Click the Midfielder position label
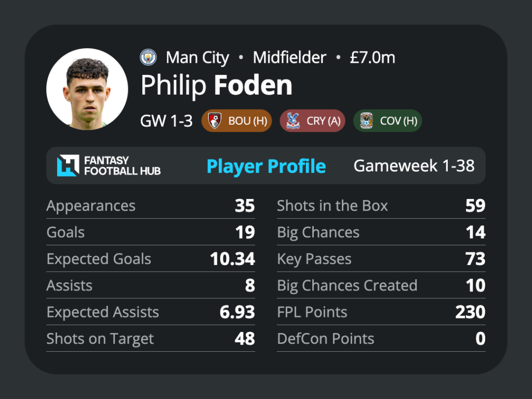 (289, 57)
